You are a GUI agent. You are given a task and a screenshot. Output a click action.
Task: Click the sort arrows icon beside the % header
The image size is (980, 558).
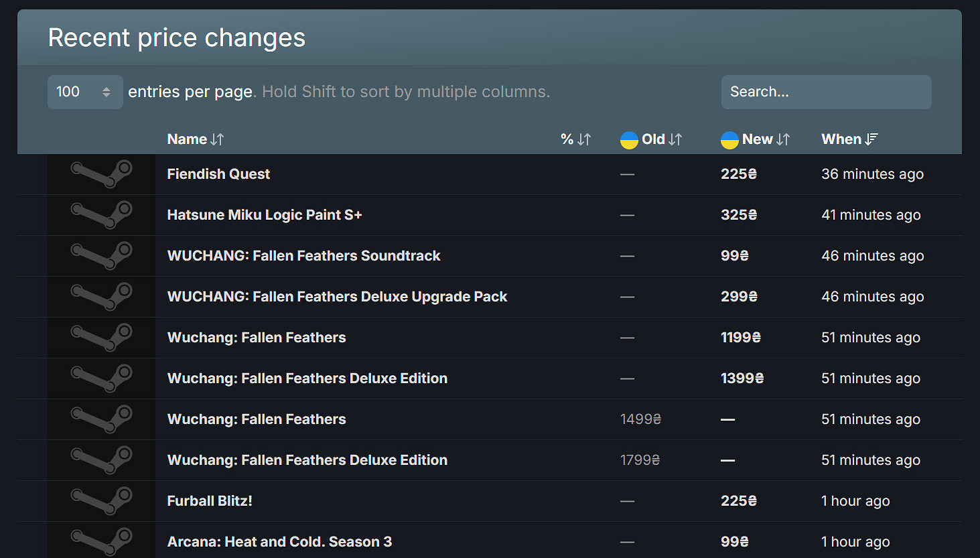(584, 139)
